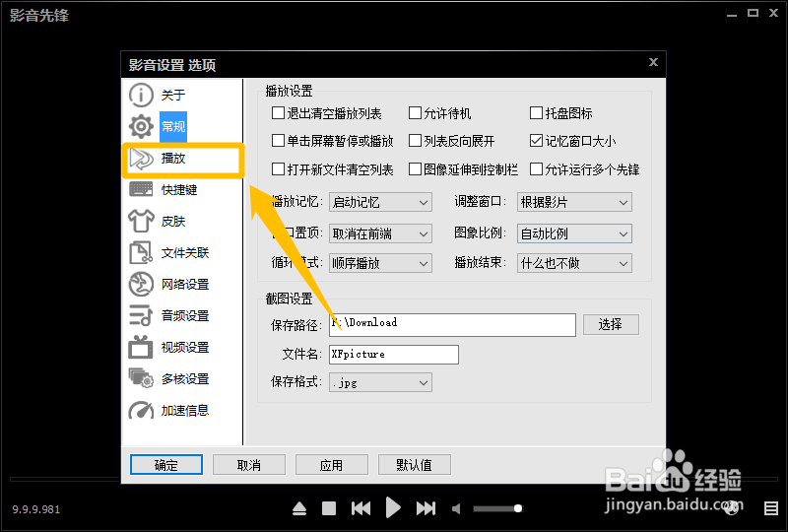
Task: Uncheck 记忆窗口大小 checkbox
Action: coord(536,141)
